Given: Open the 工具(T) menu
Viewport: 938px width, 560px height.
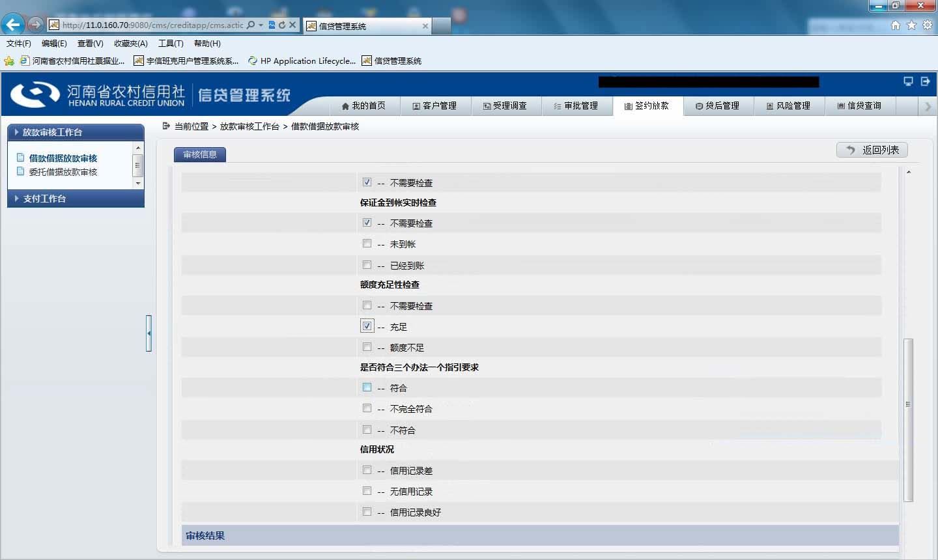Looking at the screenshot, I should tap(171, 44).
